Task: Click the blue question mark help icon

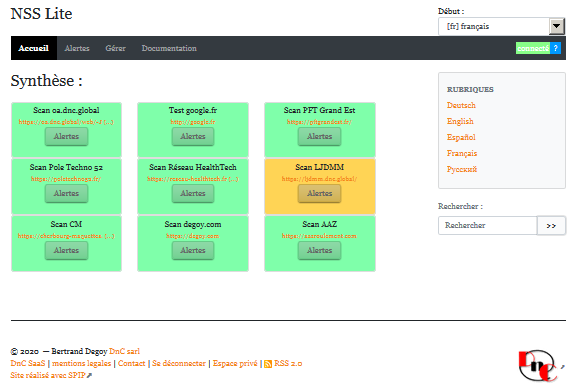Action: (x=555, y=48)
